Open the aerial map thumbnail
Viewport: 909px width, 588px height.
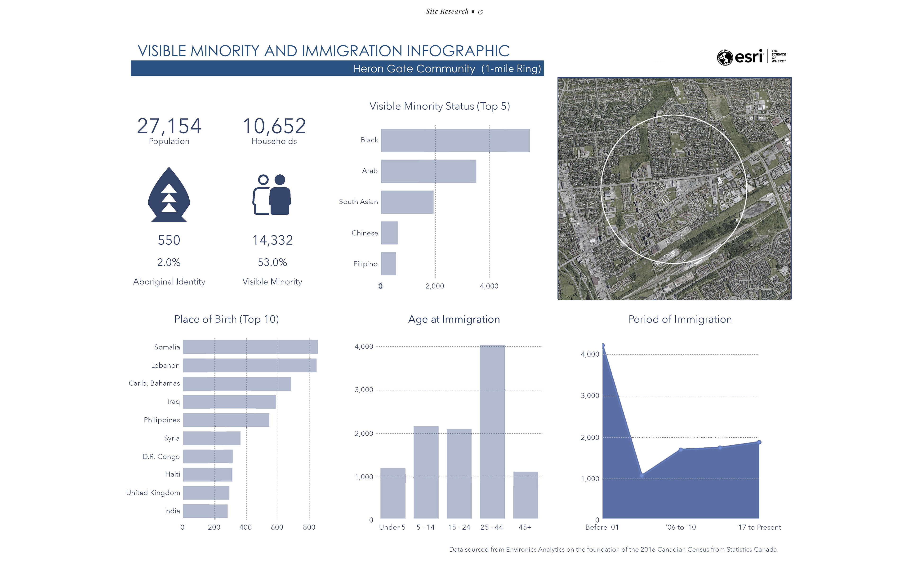pos(674,189)
